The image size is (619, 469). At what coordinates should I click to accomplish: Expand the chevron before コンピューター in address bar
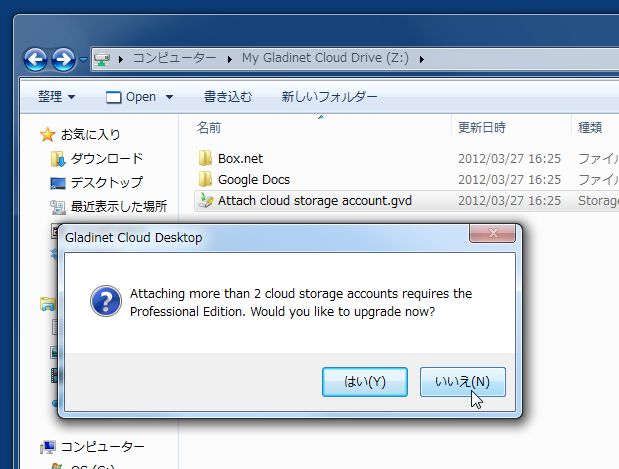[121, 60]
